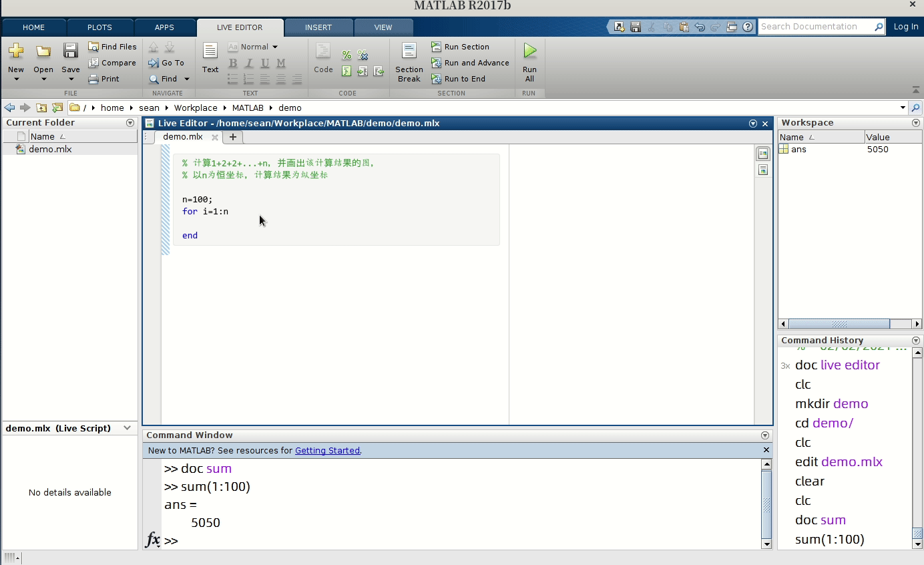Collapse the demo.mlx details panel chevron

pyautogui.click(x=127, y=428)
